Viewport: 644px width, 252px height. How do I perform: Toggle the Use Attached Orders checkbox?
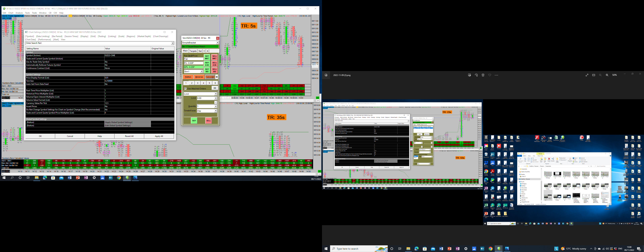coord(185,89)
